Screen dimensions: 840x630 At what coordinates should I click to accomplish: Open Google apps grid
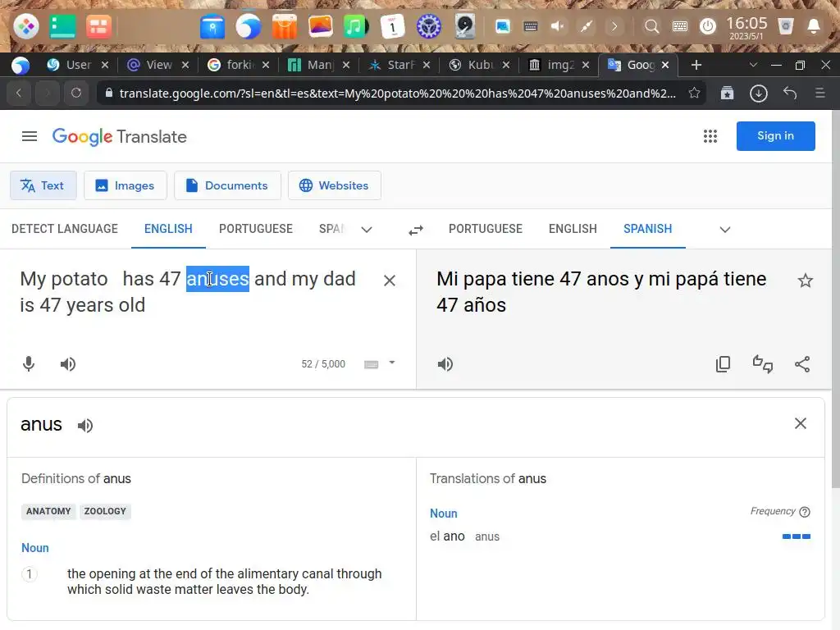pyautogui.click(x=710, y=136)
